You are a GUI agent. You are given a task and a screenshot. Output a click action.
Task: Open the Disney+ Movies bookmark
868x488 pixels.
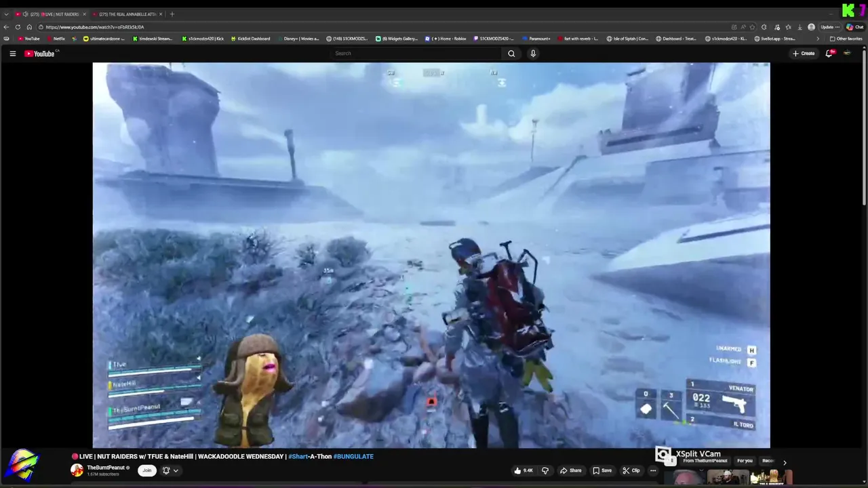coord(298,39)
